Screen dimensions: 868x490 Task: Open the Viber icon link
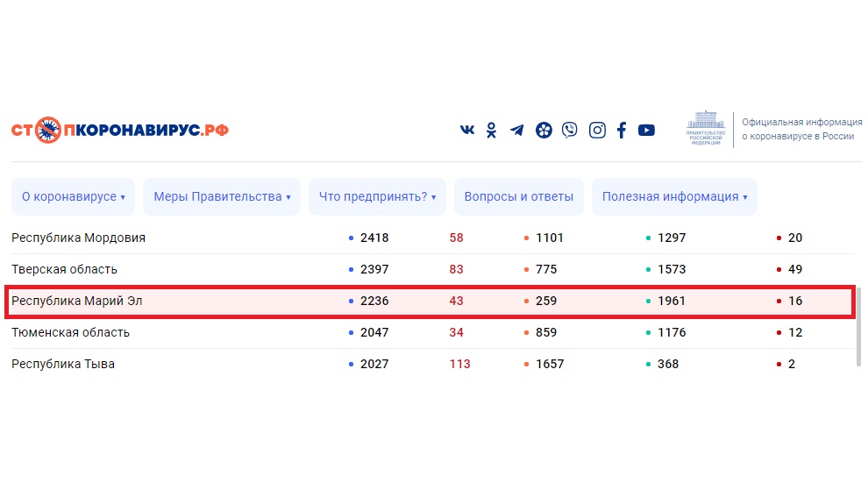[x=570, y=130]
